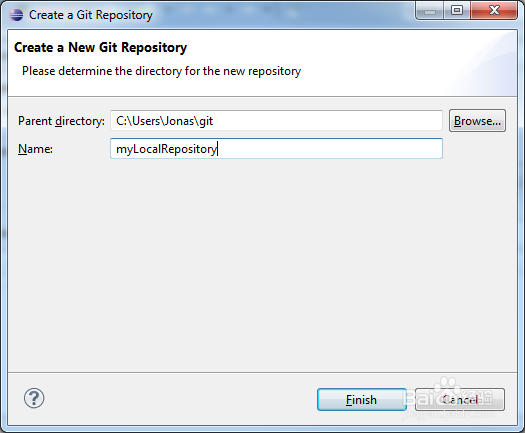This screenshot has width=525, height=433.
Task: Confirm repository creation with Finish
Action: click(362, 400)
